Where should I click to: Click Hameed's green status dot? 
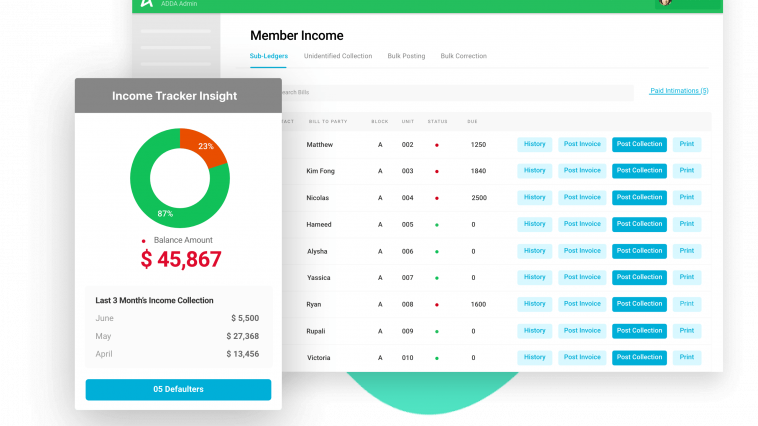pyautogui.click(x=436, y=224)
